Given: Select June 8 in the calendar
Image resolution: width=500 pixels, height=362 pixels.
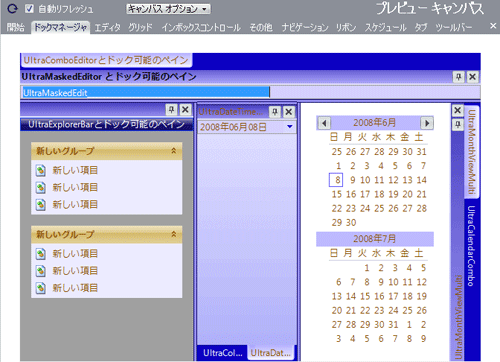Looking at the screenshot, I should tap(337, 180).
